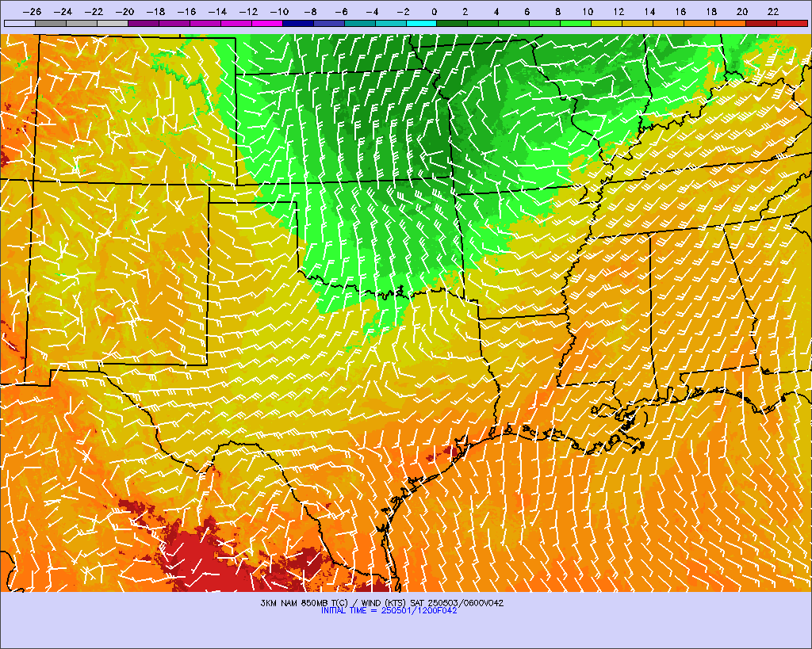
Task: Click the bright red swatch right of 22
Action: [792, 23]
